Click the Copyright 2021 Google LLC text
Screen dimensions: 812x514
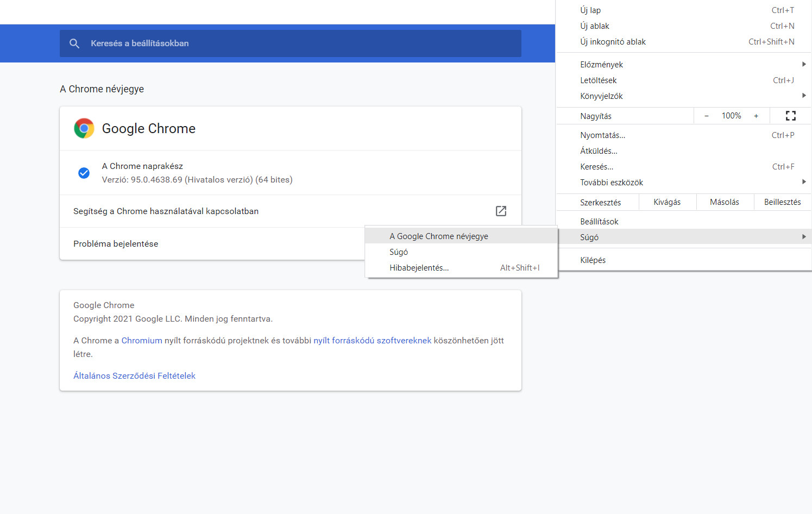click(173, 319)
